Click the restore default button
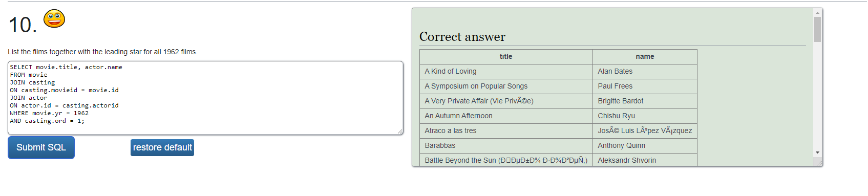This screenshot has height=196, width=868. point(162,147)
